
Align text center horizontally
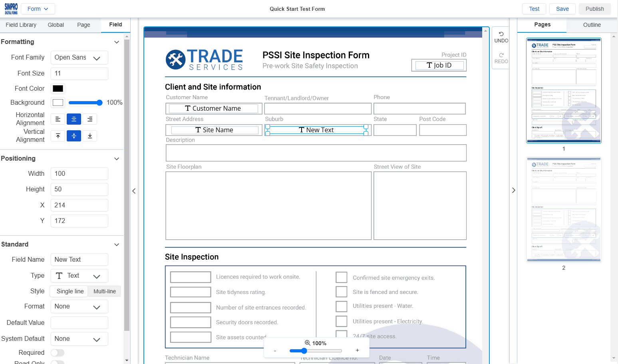[x=74, y=119]
